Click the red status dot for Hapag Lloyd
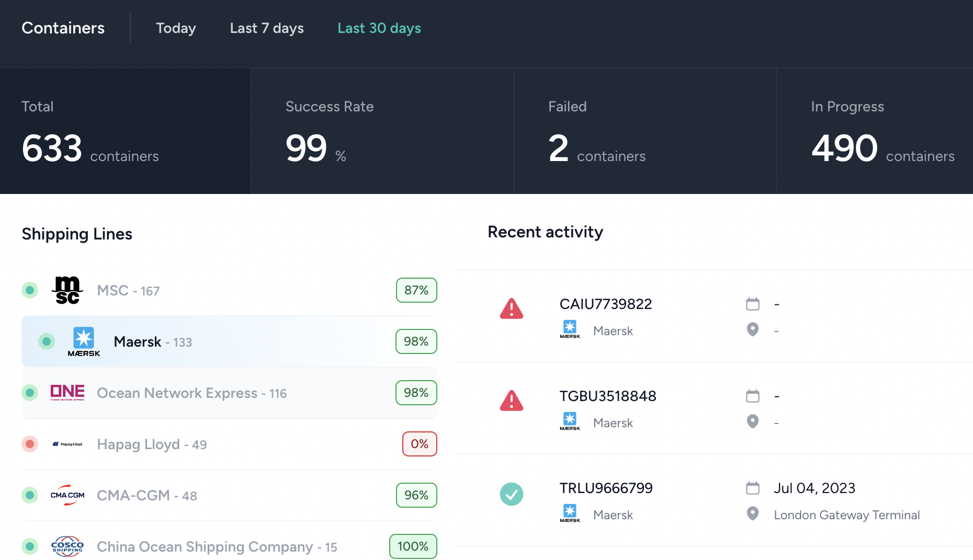Viewport: 973px width, 560px height. pos(30,444)
